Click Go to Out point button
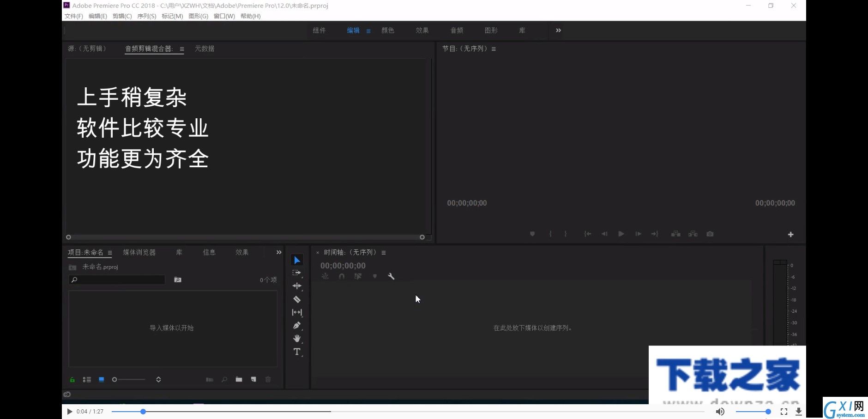This screenshot has width=868, height=419. (x=655, y=234)
